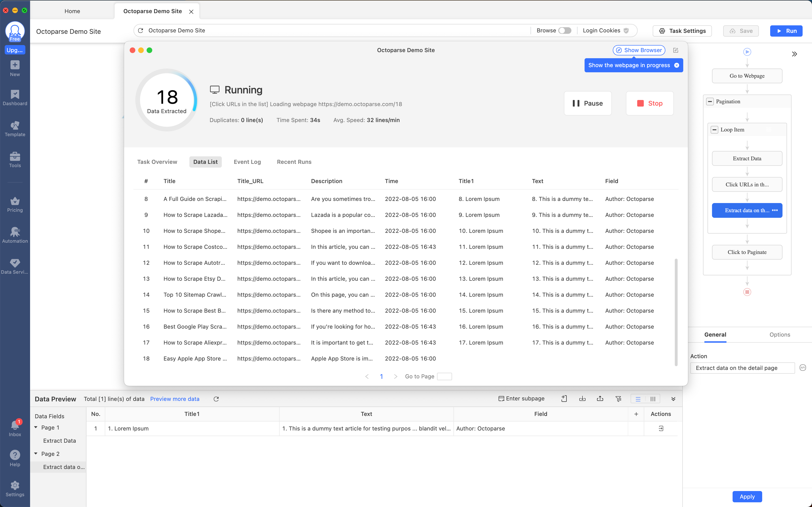Click the refresh/reload page icon
This screenshot has width=812, height=507.
(140, 30)
